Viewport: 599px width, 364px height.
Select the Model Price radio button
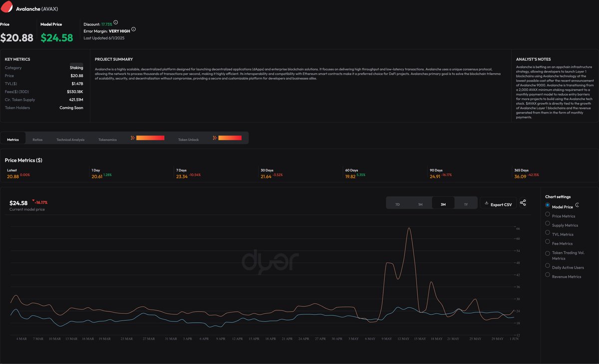(x=548, y=205)
